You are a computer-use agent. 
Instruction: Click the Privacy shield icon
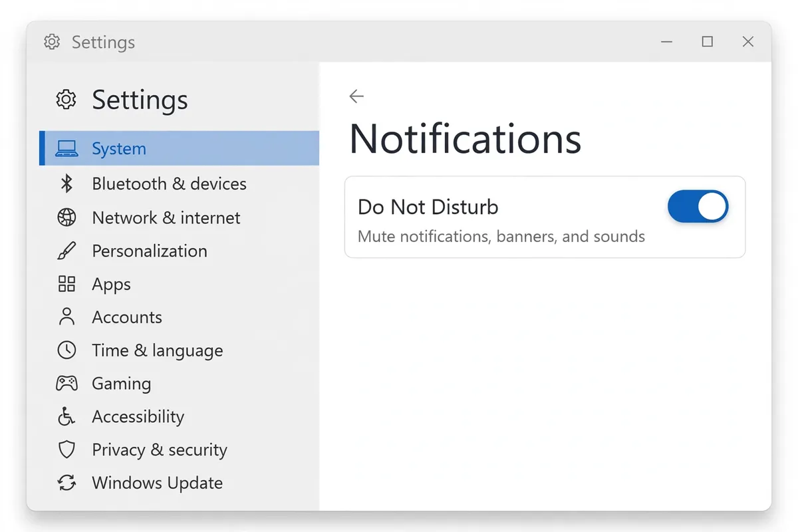coord(66,450)
